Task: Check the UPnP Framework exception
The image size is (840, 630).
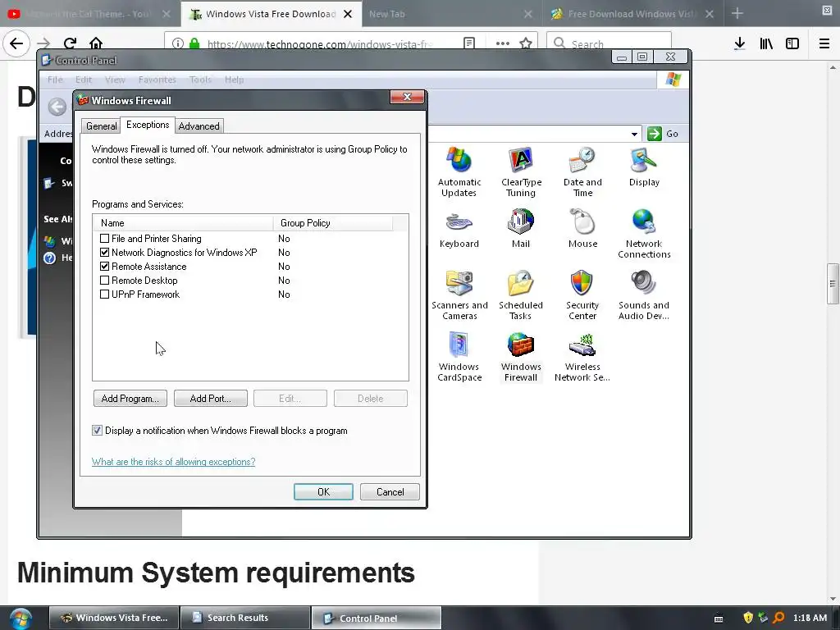Action: (x=104, y=294)
